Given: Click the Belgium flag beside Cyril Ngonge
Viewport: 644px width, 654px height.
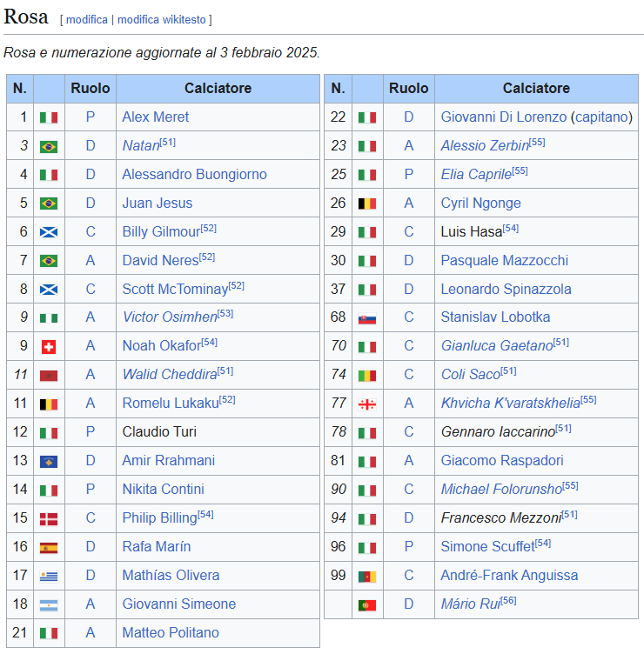Looking at the screenshot, I should pyautogui.click(x=367, y=204).
